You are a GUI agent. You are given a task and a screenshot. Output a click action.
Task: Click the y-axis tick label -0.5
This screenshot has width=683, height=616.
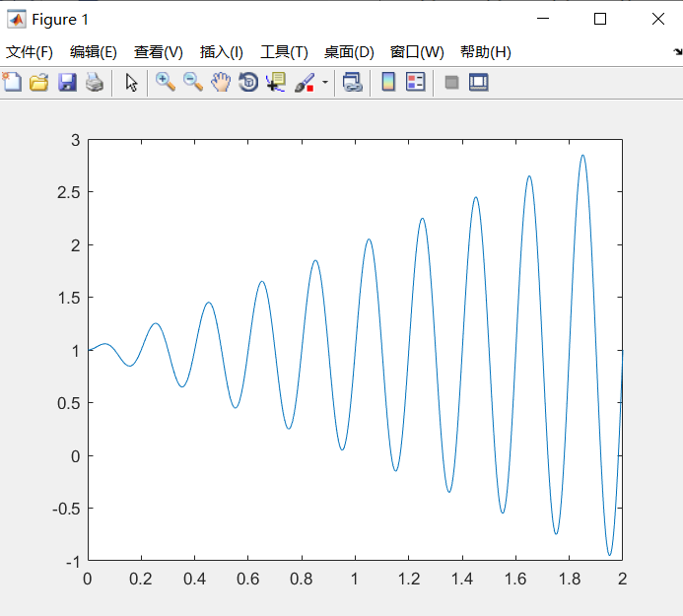coord(67,509)
